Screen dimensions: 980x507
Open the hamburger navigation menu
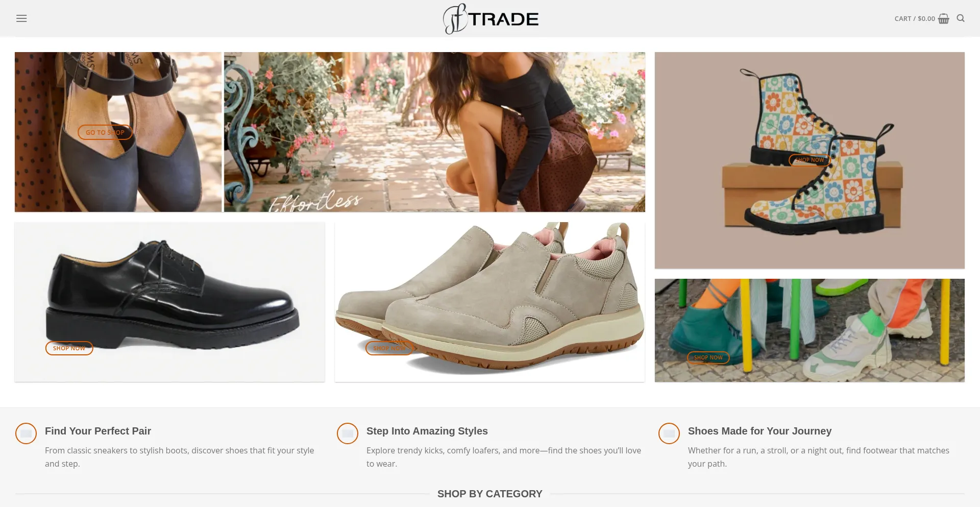pyautogui.click(x=21, y=18)
